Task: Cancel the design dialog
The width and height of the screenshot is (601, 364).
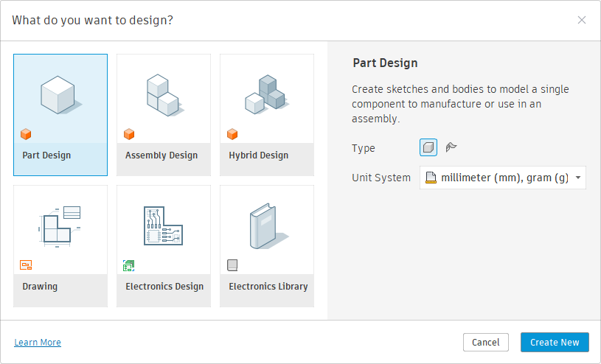Action: click(x=486, y=342)
